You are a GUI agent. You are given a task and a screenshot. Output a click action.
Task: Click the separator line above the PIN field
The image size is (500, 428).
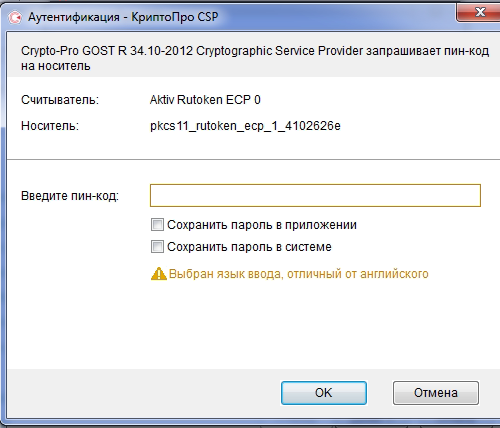click(253, 159)
